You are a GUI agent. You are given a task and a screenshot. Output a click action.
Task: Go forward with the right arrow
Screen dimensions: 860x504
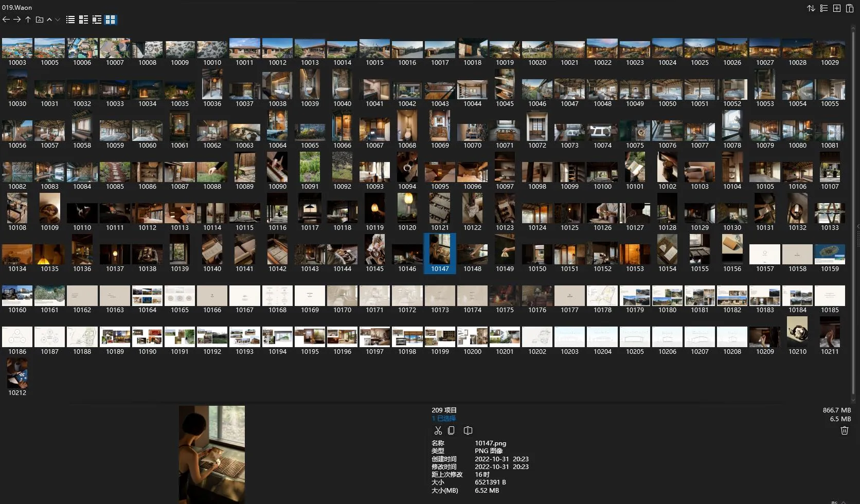[17, 20]
